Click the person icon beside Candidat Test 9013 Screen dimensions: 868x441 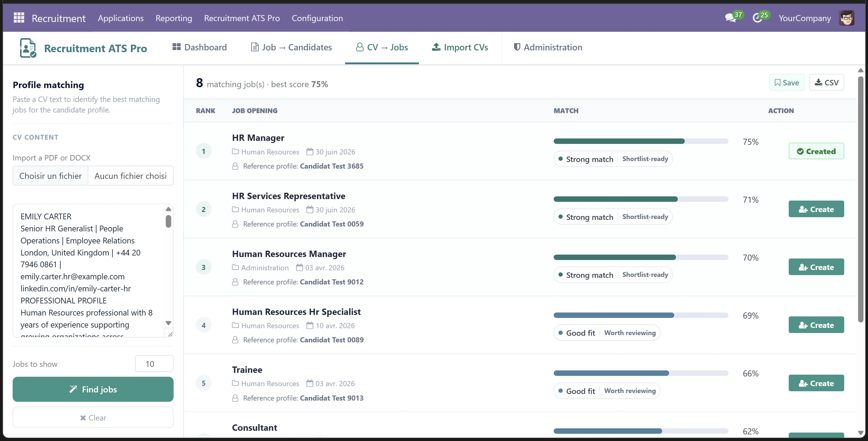click(x=235, y=398)
